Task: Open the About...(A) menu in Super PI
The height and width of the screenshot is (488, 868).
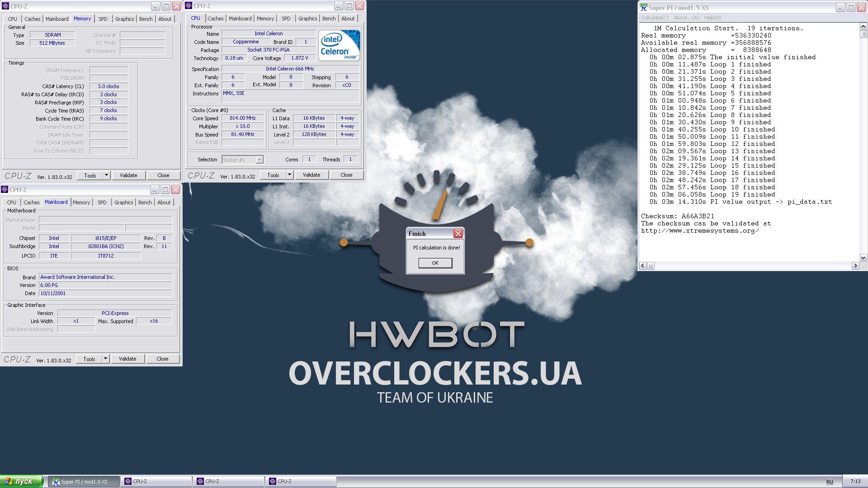Action: pos(686,18)
